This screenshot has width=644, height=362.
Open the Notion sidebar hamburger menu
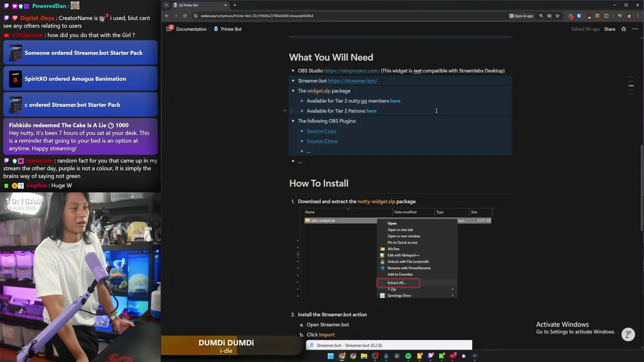tap(169, 29)
